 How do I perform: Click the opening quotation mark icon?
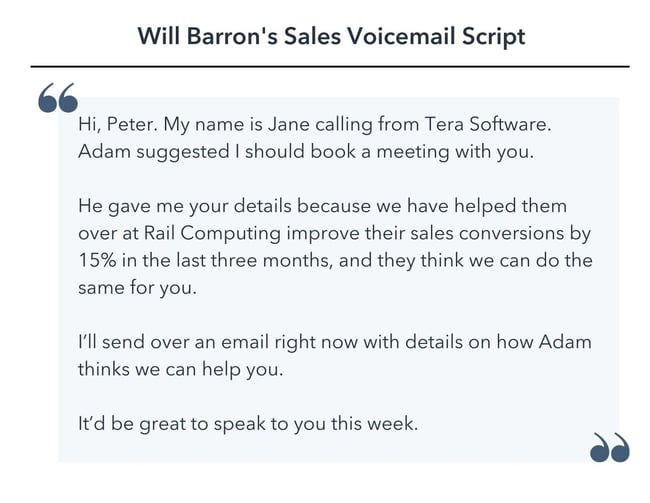58,98
